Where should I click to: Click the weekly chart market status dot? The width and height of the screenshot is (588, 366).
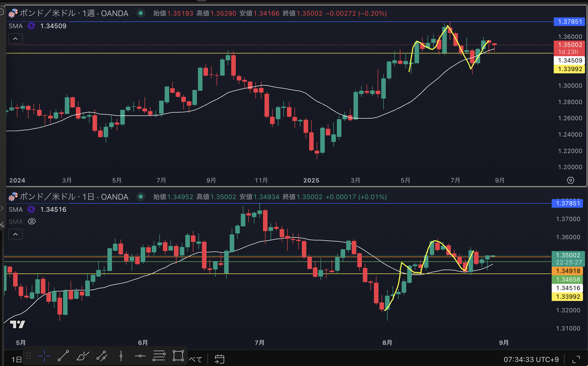pyautogui.click(x=141, y=13)
